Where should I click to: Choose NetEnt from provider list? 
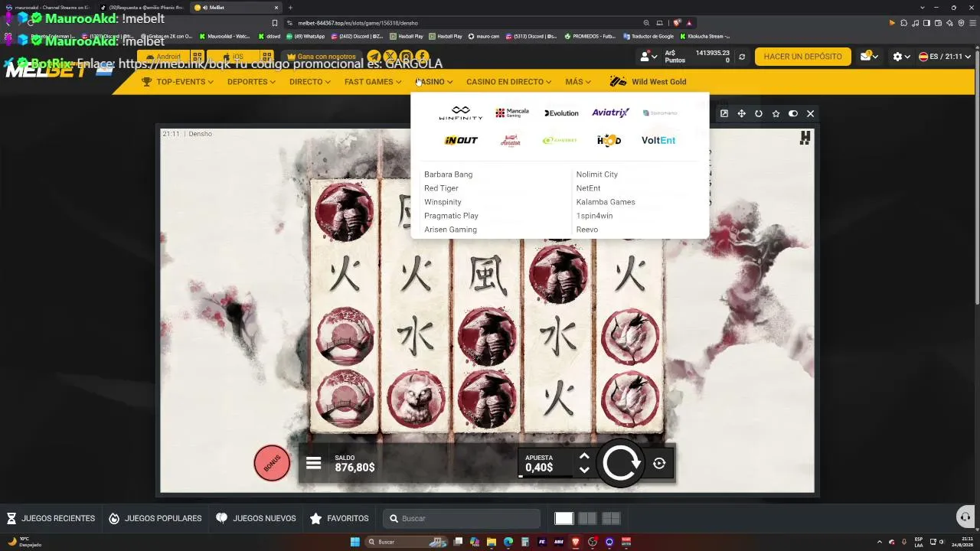[589, 188]
